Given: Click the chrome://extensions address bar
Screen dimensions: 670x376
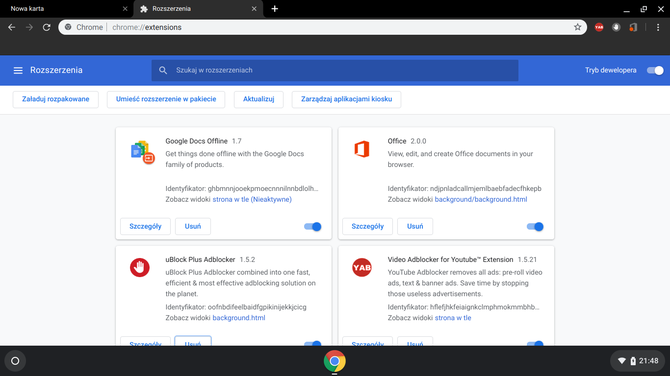Looking at the screenshot, I should pyautogui.click(x=323, y=27).
